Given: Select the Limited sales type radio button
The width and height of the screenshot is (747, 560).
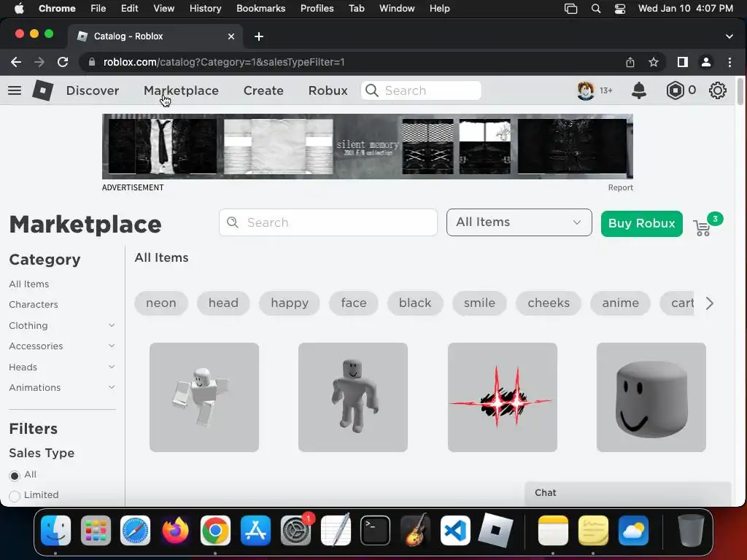Looking at the screenshot, I should [x=15, y=496].
